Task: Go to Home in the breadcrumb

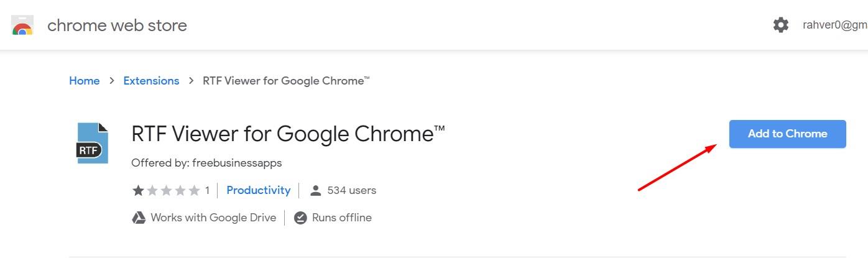Action: 85,81
